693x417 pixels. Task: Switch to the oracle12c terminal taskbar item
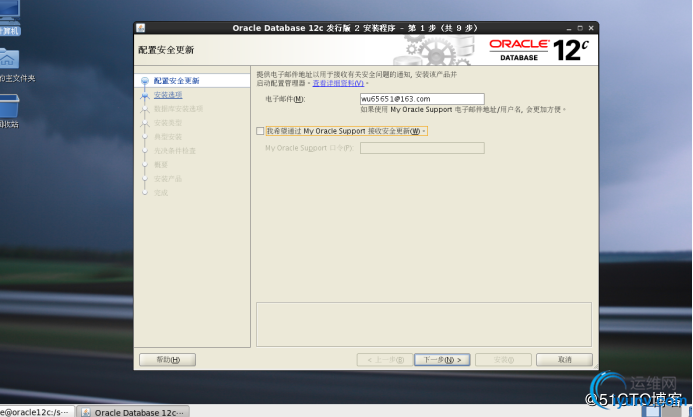tap(36, 412)
